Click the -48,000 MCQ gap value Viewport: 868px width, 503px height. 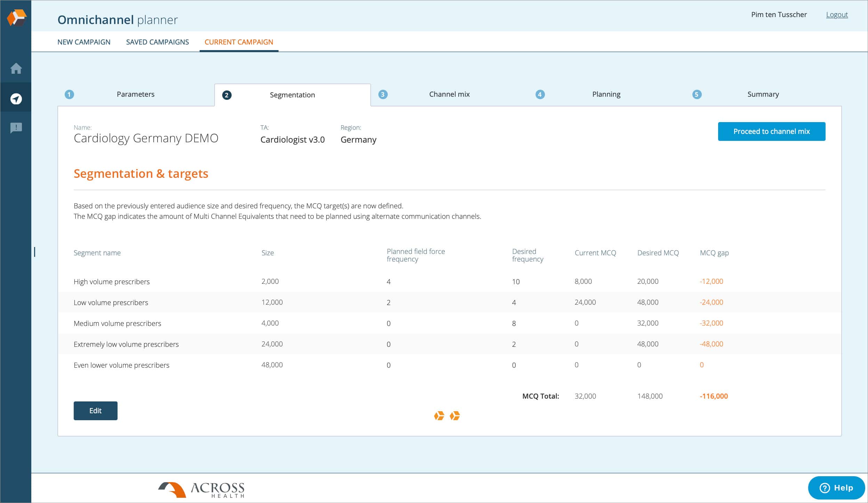pyautogui.click(x=711, y=344)
